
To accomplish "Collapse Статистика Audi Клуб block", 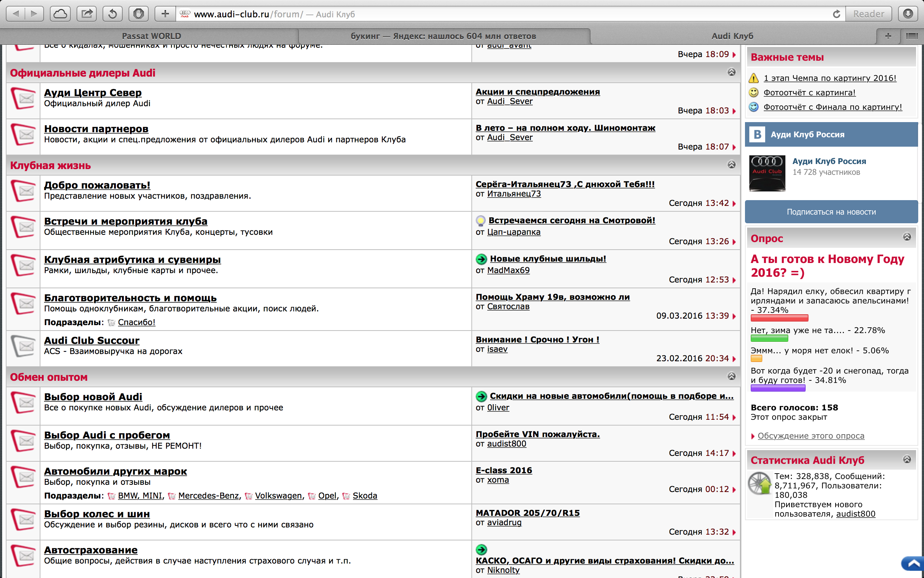I will pos(907,459).
